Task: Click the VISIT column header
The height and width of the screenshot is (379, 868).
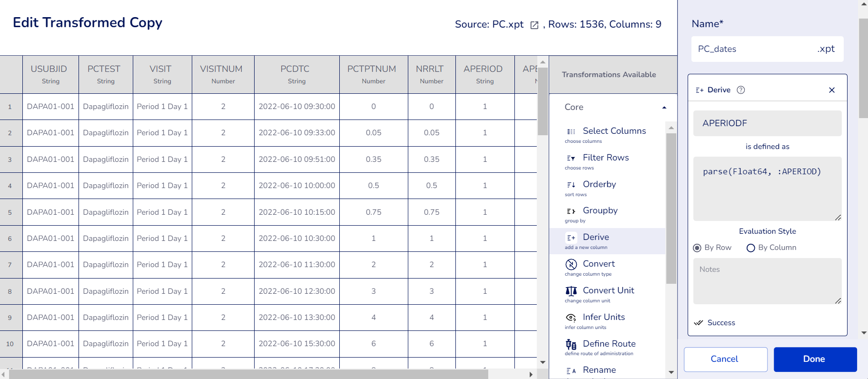Action: click(x=162, y=75)
